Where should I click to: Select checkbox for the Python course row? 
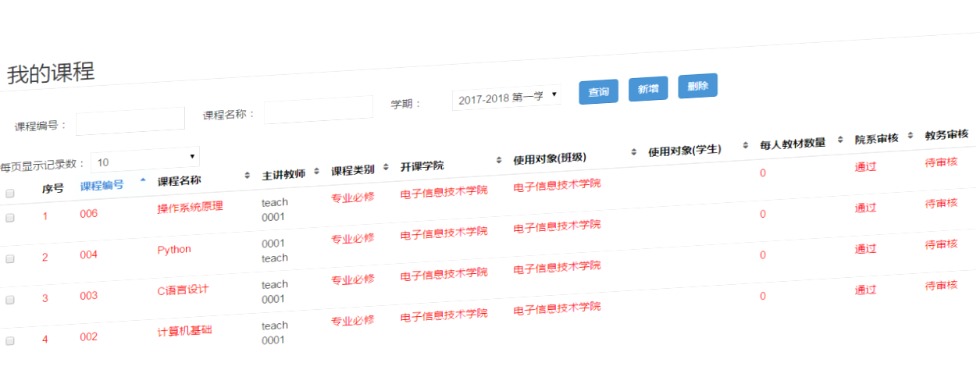click(x=10, y=259)
